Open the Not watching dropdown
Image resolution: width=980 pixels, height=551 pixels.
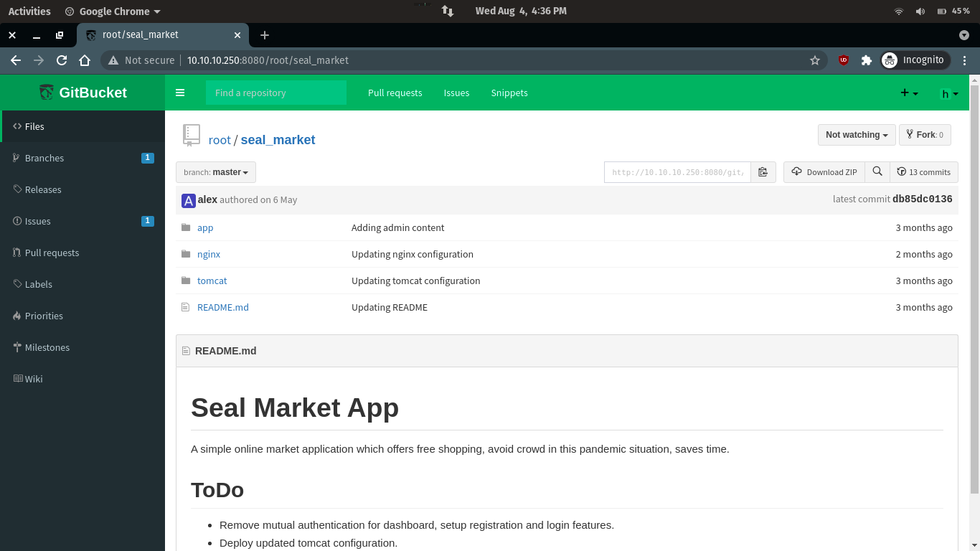[x=856, y=135]
